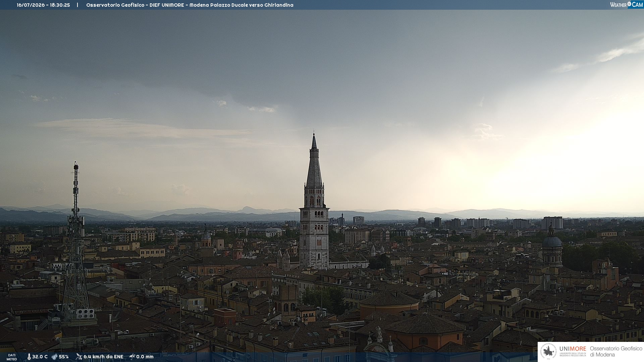Click the 6.4 km/h da ENE wind reading

coord(103,357)
